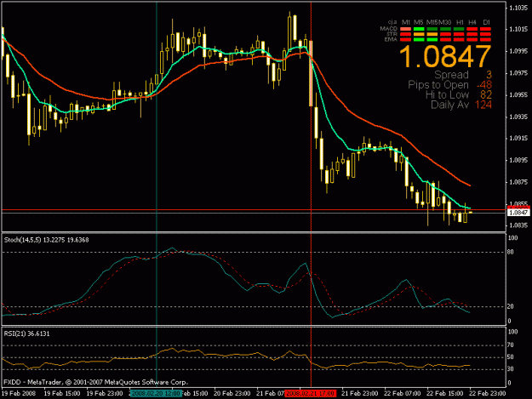Click the 19 Feb 2008 time label
The width and height of the screenshot is (532, 399).
coord(18,394)
